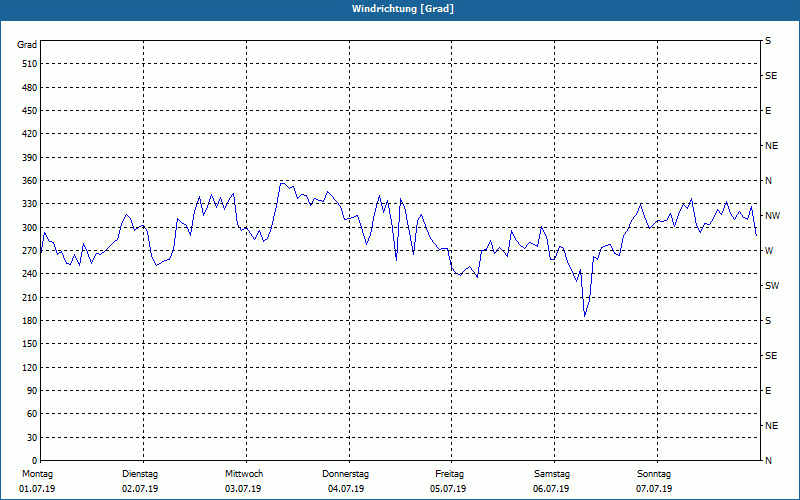Pick the date 07.07.19
This screenshot has height=500, width=800.
coord(654,489)
